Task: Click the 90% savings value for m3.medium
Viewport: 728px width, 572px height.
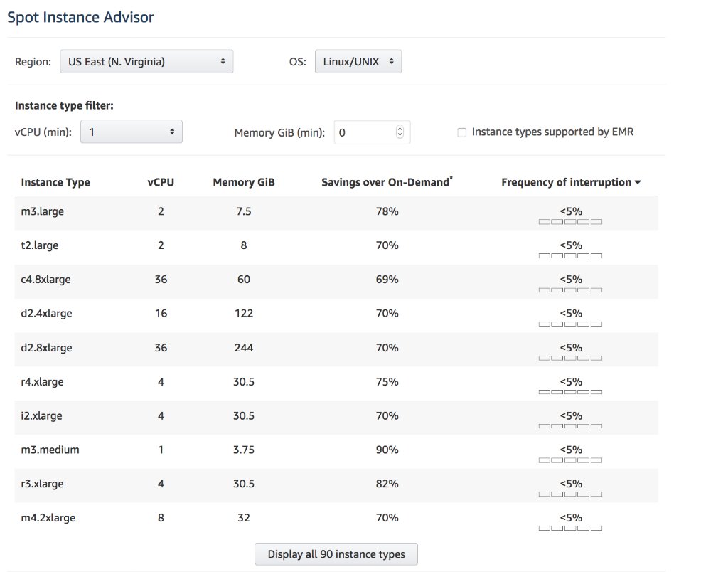Action: click(387, 450)
